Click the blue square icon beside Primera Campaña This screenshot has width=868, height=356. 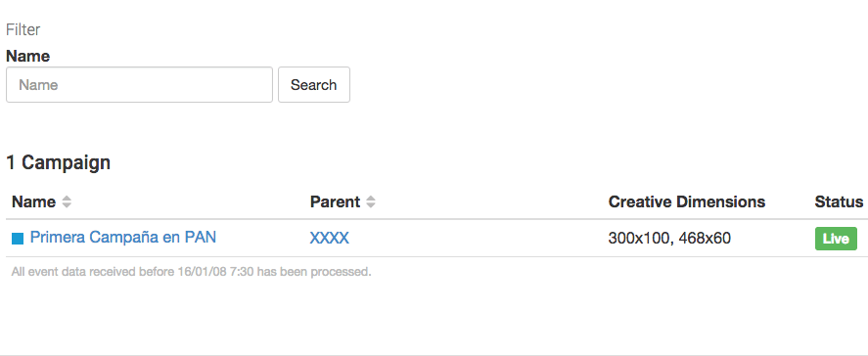click(18, 239)
